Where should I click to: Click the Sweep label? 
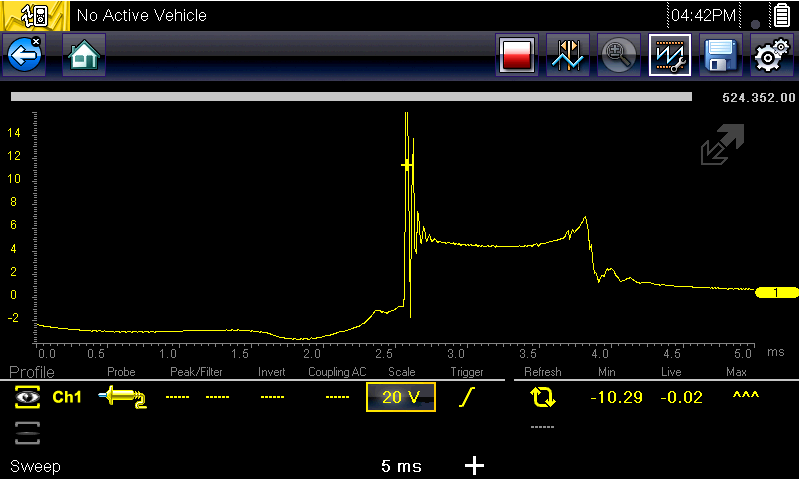tap(35, 466)
